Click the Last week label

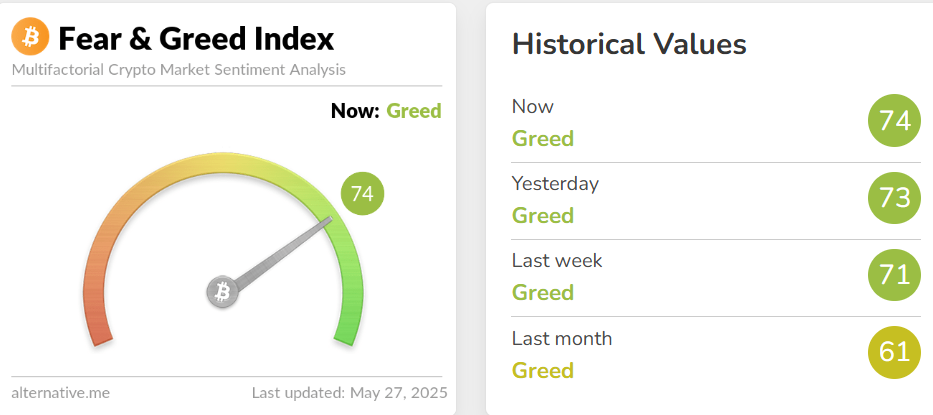pos(557,261)
